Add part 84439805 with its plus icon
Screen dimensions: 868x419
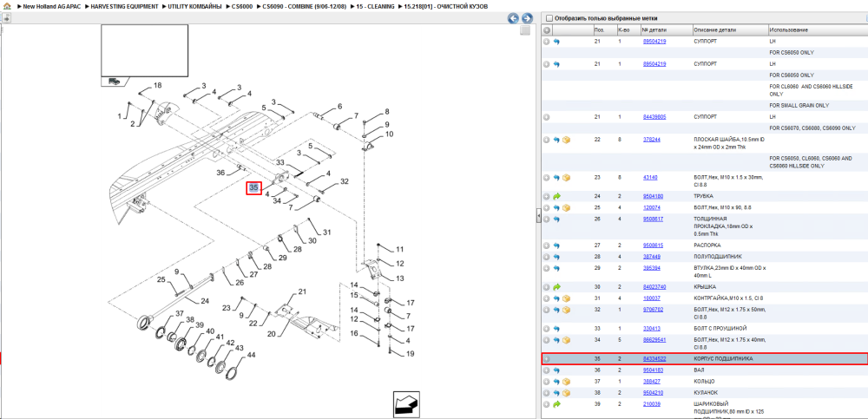click(546, 117)
